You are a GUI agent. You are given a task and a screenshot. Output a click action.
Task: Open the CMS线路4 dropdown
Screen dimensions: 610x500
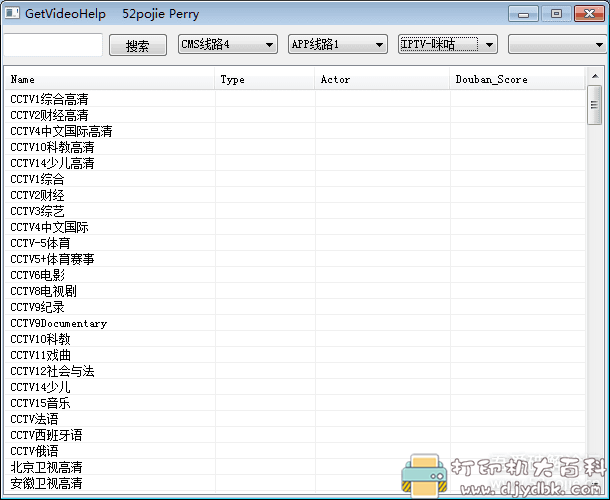pyautogui.click(x=228, y=44)
